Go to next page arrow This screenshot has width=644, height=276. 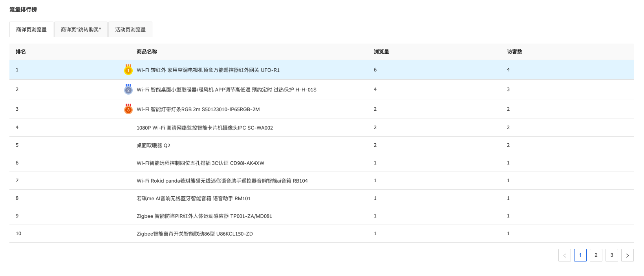(628, 255)
